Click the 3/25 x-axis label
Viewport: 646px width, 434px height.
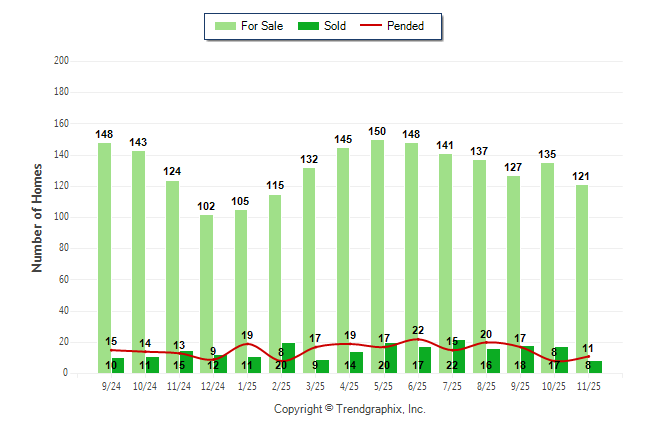315,385
